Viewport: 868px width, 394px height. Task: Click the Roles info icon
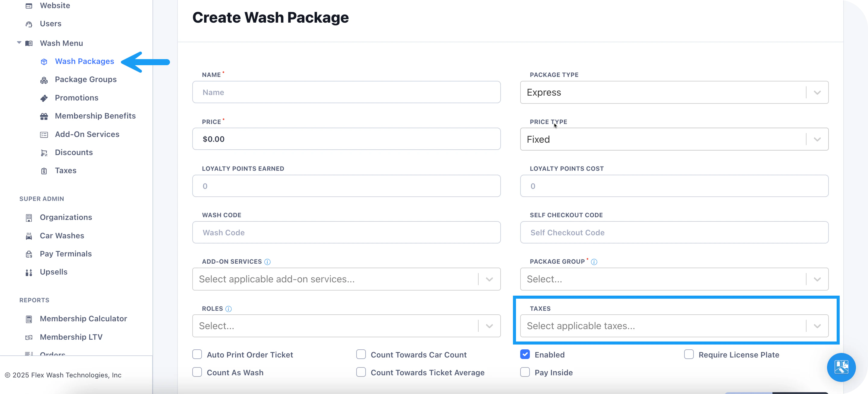click(228, 309)
